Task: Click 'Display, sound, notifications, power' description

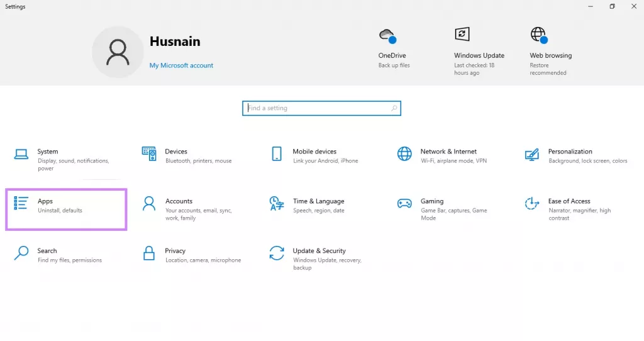Action: (74, 164)
